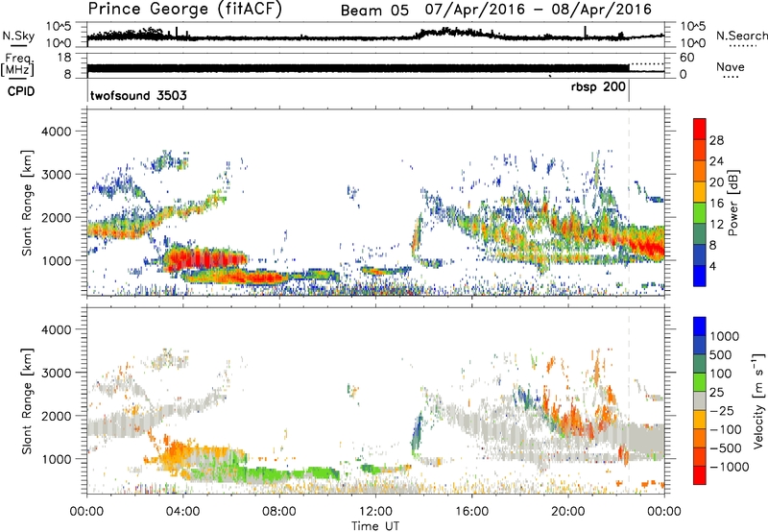Click the "4000" range tick in power panel
The height and width of the screenshot is (532, 768).
tap(59, 132)
